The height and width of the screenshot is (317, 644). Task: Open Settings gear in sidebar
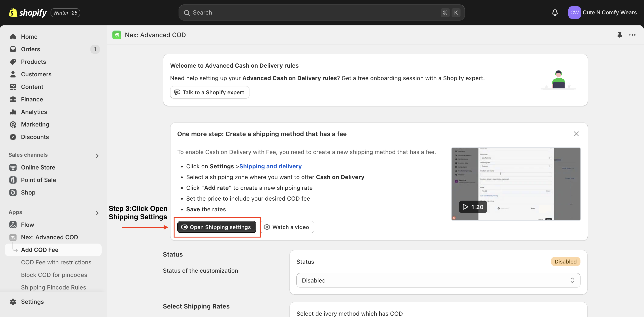(32, 302)
